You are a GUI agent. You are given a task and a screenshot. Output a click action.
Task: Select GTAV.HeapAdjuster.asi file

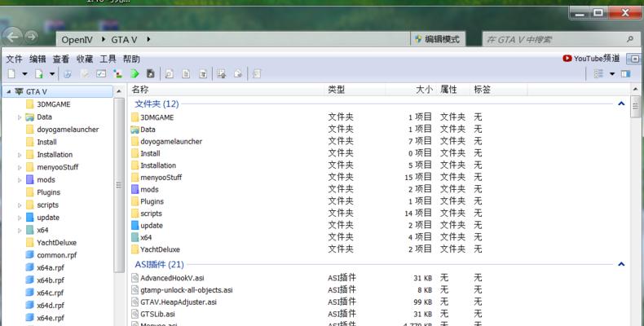[x=378, y=302]
